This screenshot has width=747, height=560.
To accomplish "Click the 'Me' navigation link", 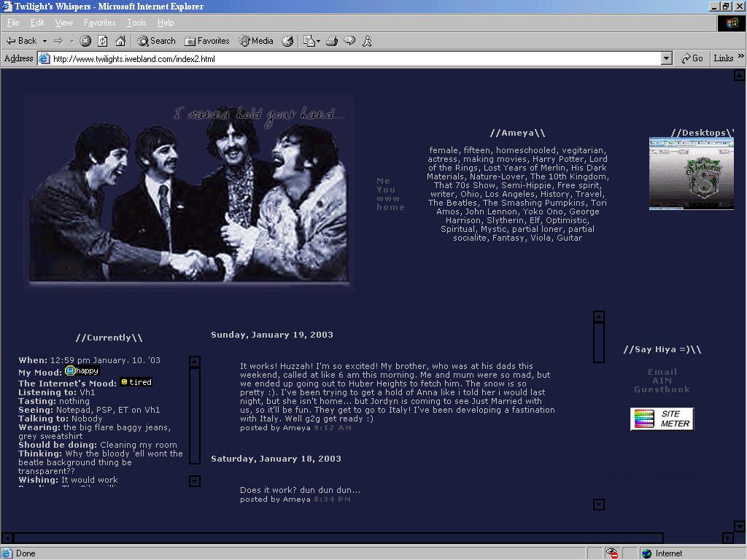I will [x=383, y=181].
